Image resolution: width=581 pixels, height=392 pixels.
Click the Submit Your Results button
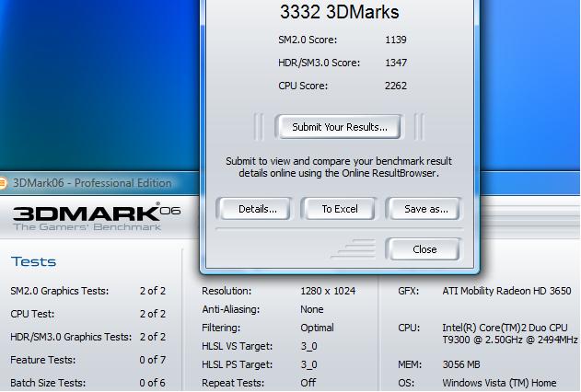tap(339, 127)
